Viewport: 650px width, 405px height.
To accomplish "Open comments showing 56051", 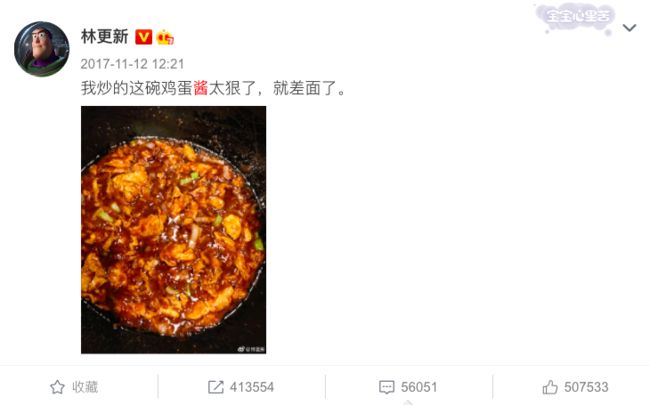I will (419, 387).
